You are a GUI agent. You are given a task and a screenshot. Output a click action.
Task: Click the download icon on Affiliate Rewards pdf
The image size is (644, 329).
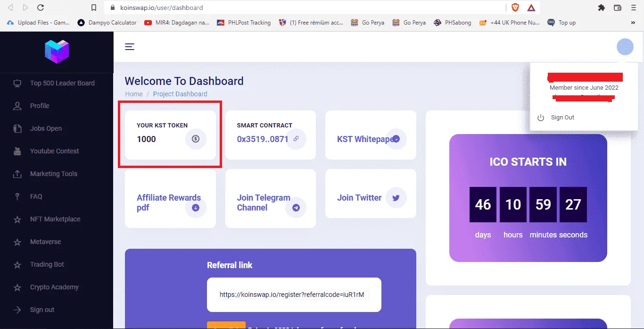click(x=196, y=207)
